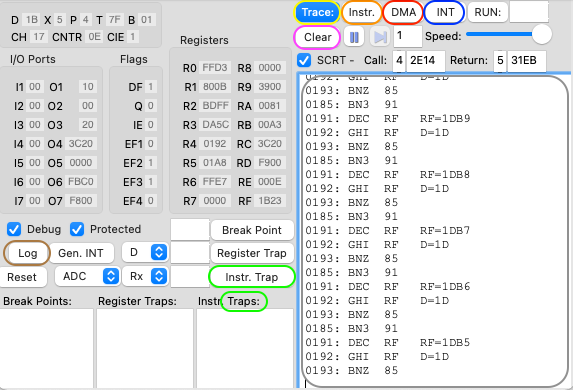The height and width of the screenshot is (390, 573).
Task: Click the Register Trap value input field
Action: click(190, 253)
